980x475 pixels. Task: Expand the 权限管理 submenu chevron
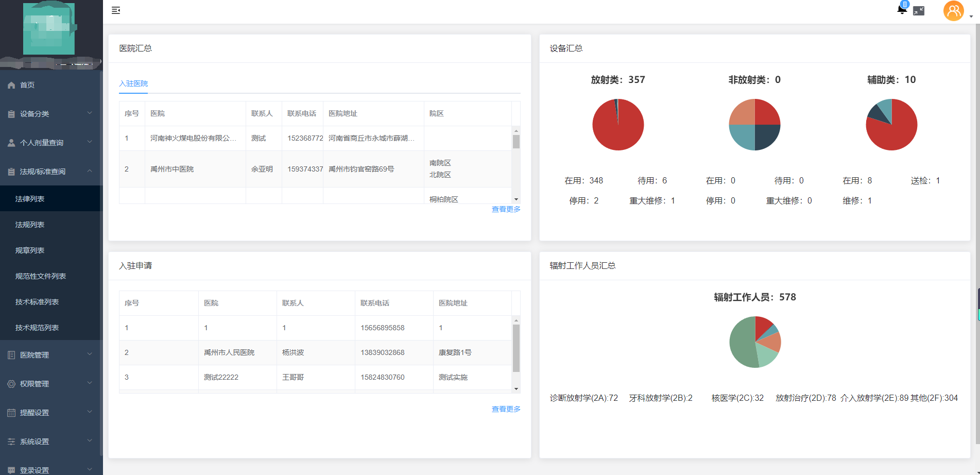coord(90,383)
